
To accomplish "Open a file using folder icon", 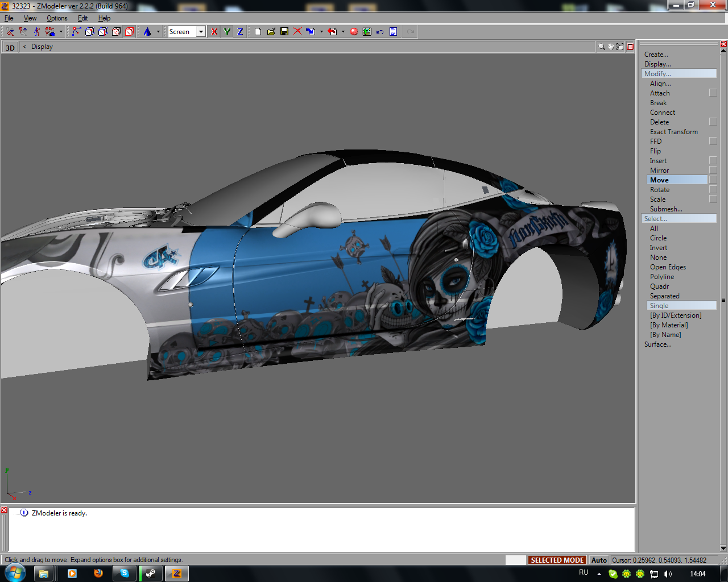I will 271,32.
